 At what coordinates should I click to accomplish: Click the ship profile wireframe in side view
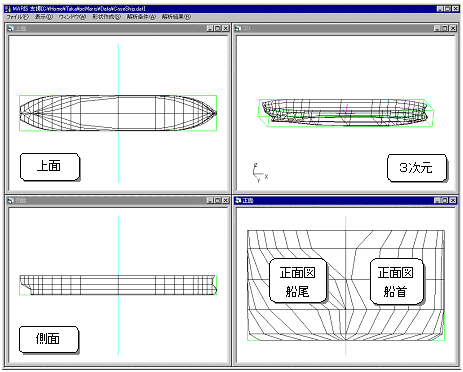tap(118, 285)
